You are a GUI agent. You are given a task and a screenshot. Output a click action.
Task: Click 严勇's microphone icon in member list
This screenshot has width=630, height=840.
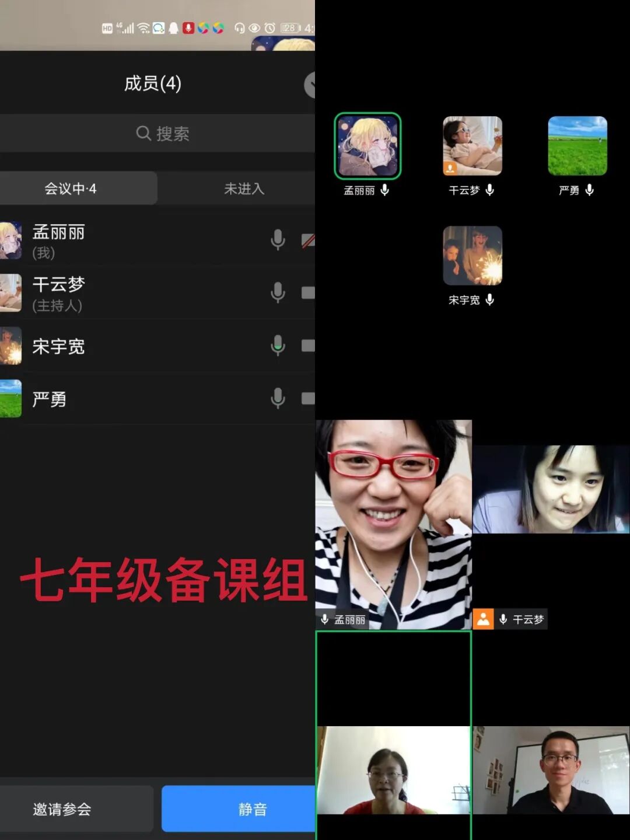[x=278, y=399]
